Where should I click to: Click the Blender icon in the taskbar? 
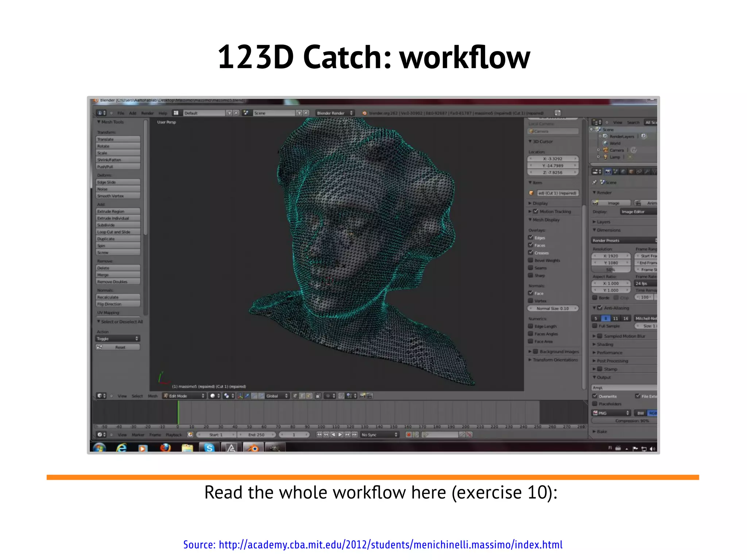coord(253,448)
